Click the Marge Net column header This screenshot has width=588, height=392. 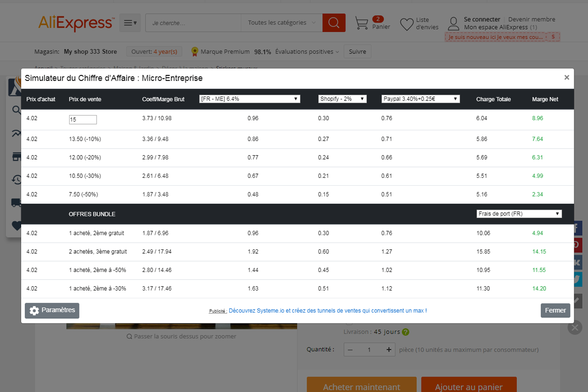[x=545, y=99]
